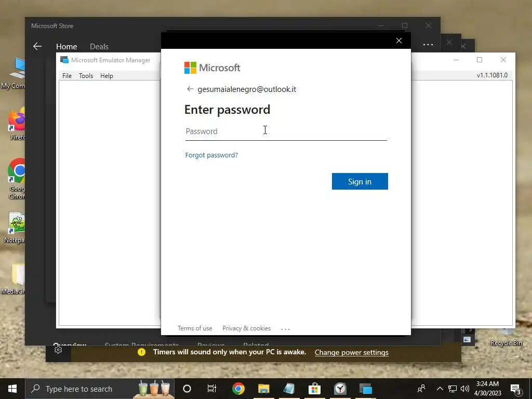Open MediaCreation folder desktop icon
Viewport: 532px width, 399px height.
[13, 278]
